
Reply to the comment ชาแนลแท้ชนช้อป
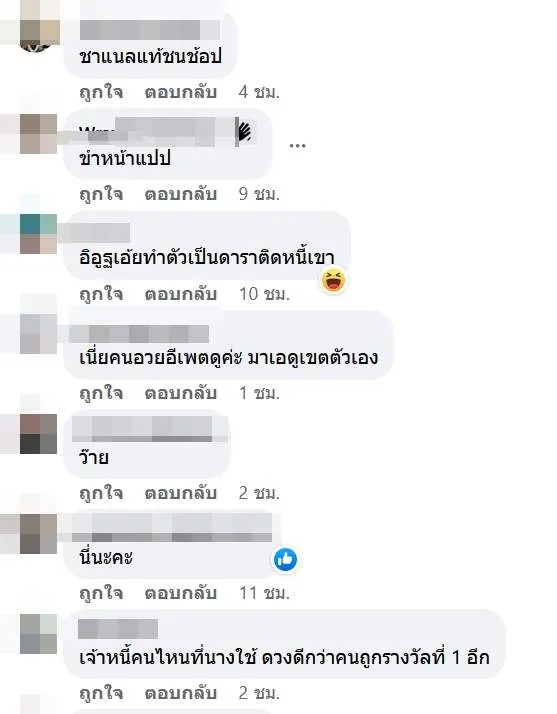180,92
